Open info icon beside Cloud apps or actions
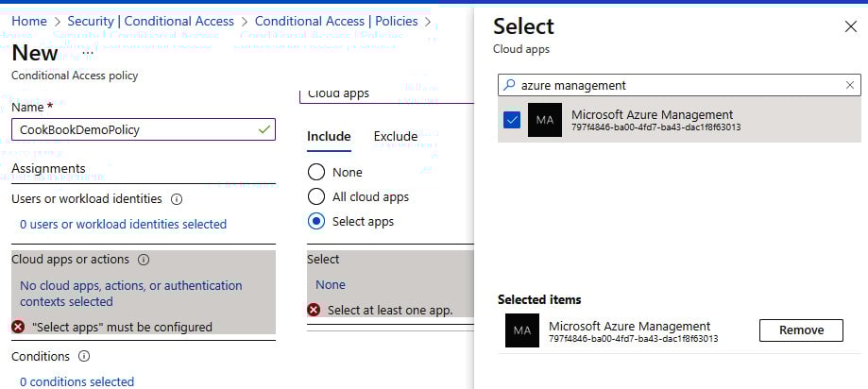 [x=144, y=260]
